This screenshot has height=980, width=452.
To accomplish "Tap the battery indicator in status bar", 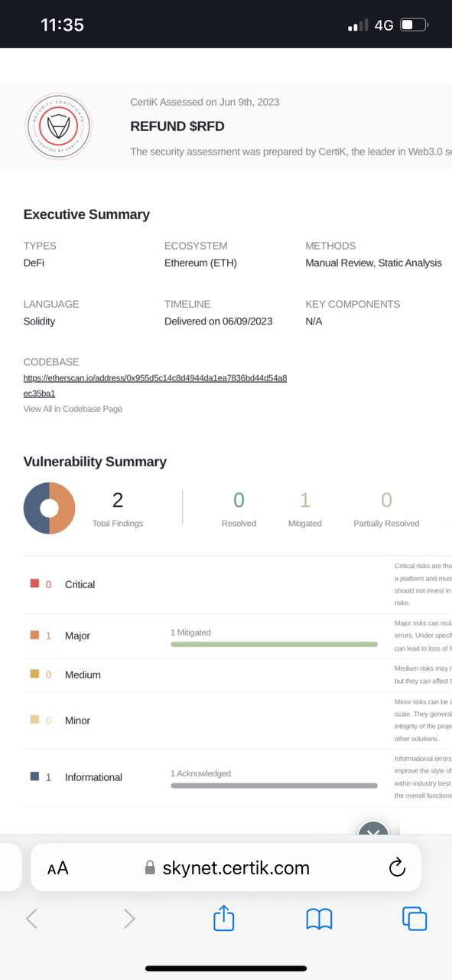I will click(415, 25).
